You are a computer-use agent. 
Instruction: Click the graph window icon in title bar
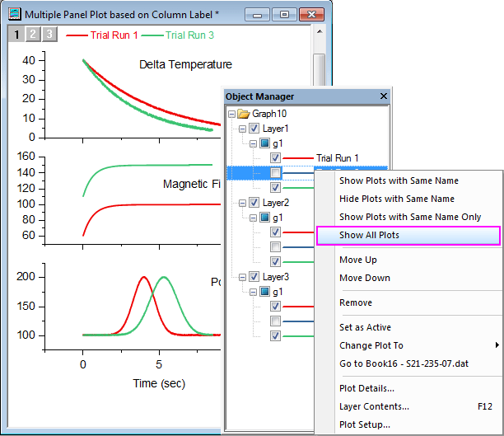pyautogui.click(x=14, y=14)
